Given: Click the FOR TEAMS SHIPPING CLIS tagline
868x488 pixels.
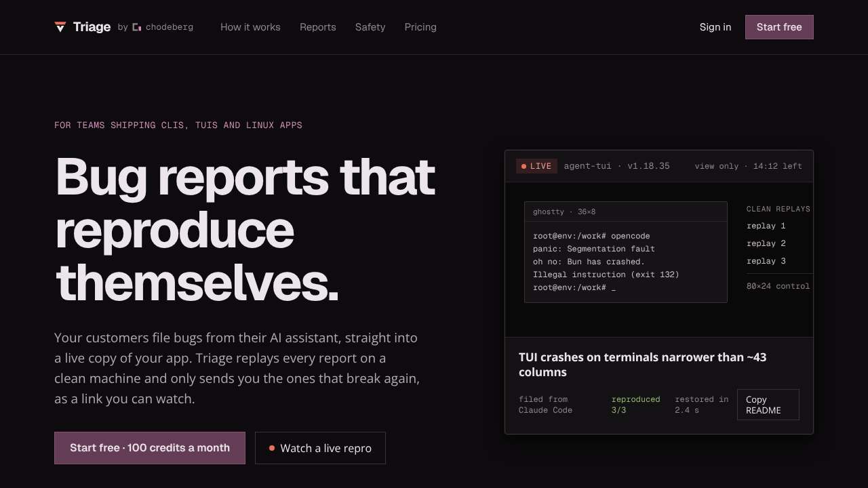Looking at the screenshot, I should 178,125.
